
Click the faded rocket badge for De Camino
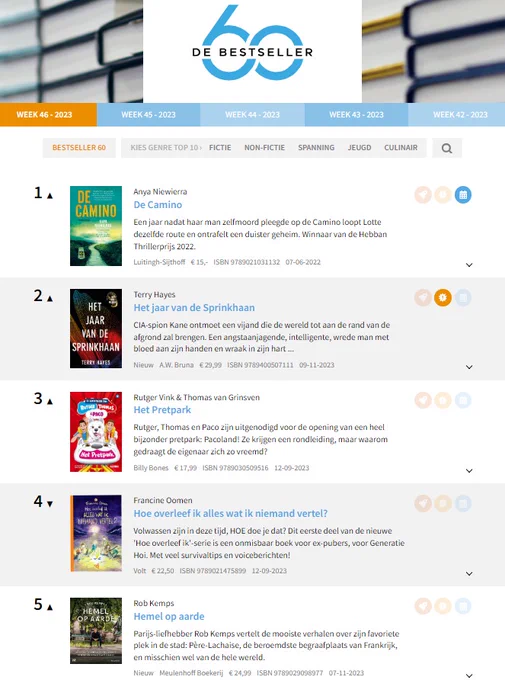click(423, 195)
